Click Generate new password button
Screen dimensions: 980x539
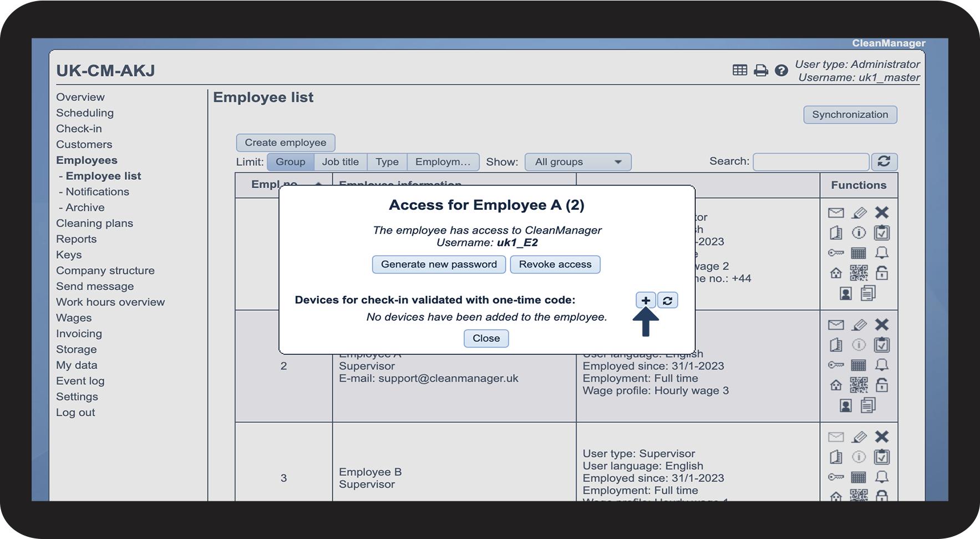coord(439,265)
